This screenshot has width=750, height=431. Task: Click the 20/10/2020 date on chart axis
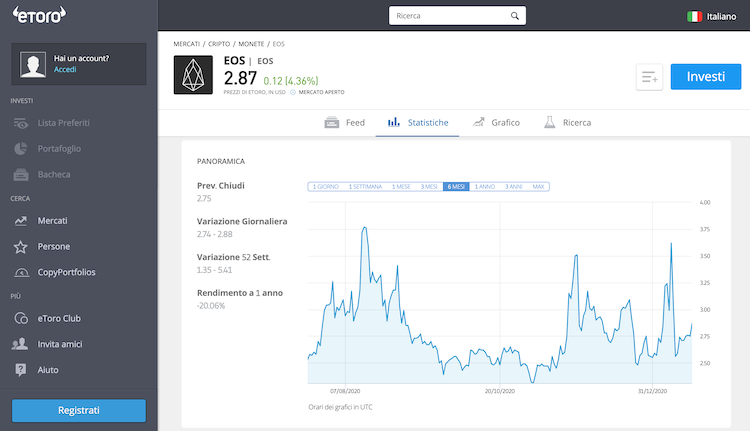point(500,391)
